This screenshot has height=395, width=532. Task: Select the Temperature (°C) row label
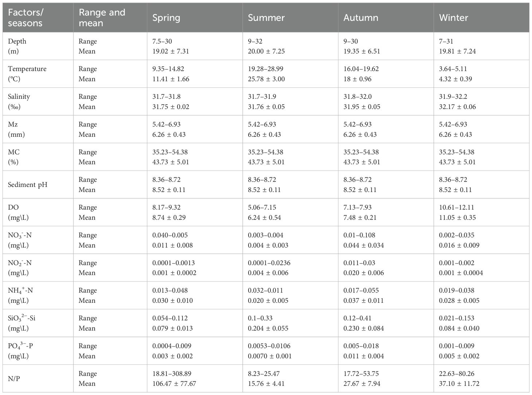click(27, 74)
